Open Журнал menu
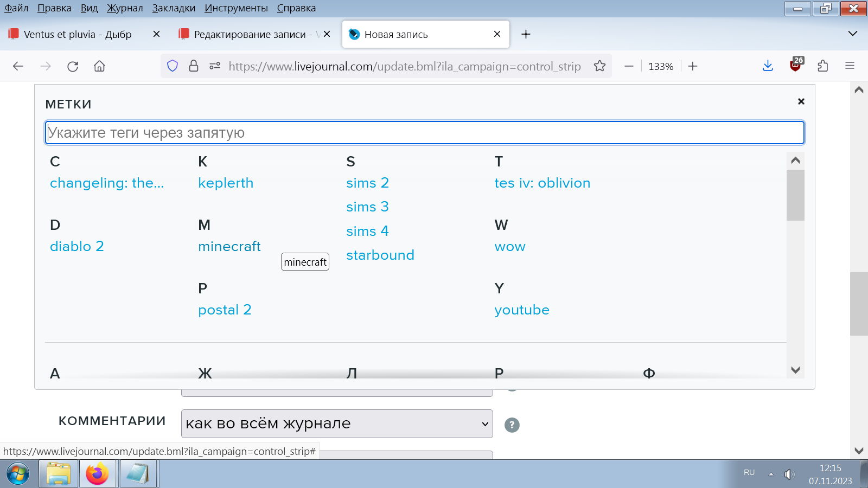 pyautogui.click(x=125, y=8)
